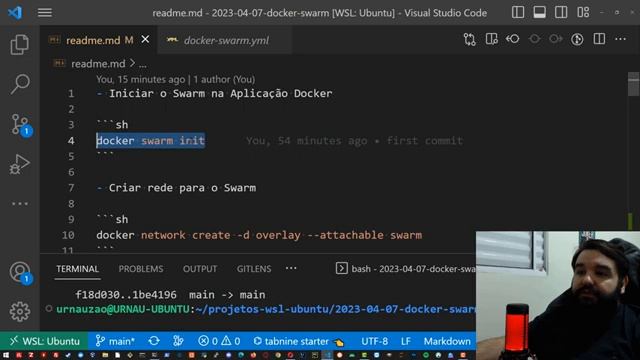Click the errors and warnings counter
Screen dimensions: 640x360
[219, 341]
